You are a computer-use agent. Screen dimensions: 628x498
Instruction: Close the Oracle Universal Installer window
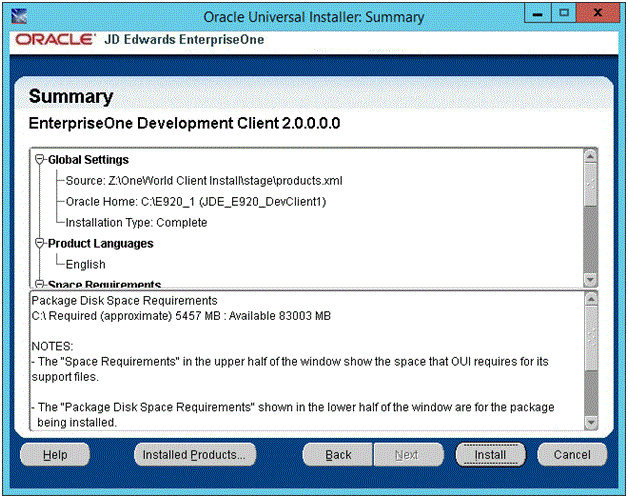pos(598,13)
